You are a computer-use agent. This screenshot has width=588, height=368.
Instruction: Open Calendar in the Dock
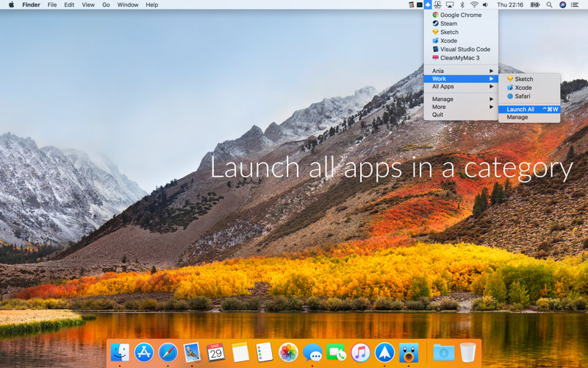(216, 353)
